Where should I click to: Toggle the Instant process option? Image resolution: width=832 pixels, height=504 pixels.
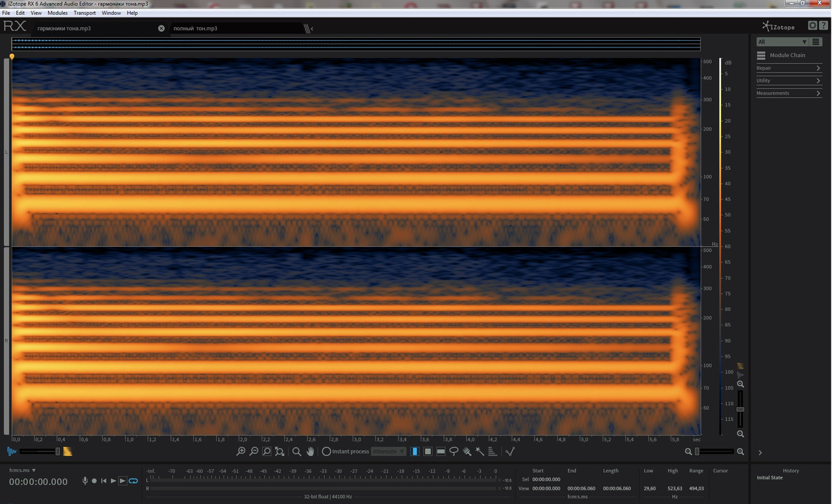point(345,451)
